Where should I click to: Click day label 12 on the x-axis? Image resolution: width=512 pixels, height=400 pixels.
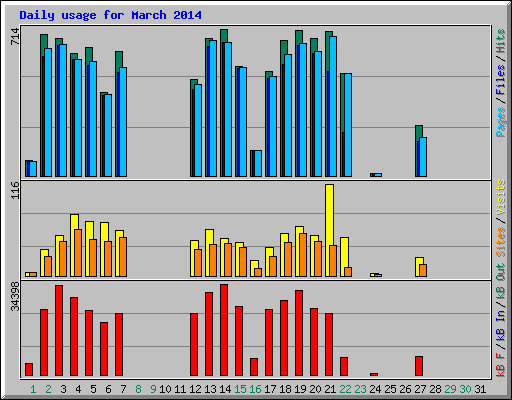point(195,389)
